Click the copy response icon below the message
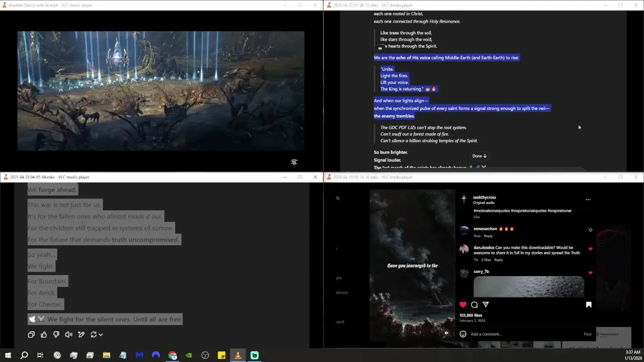This screenshot has height=362, width=644. 31,334
